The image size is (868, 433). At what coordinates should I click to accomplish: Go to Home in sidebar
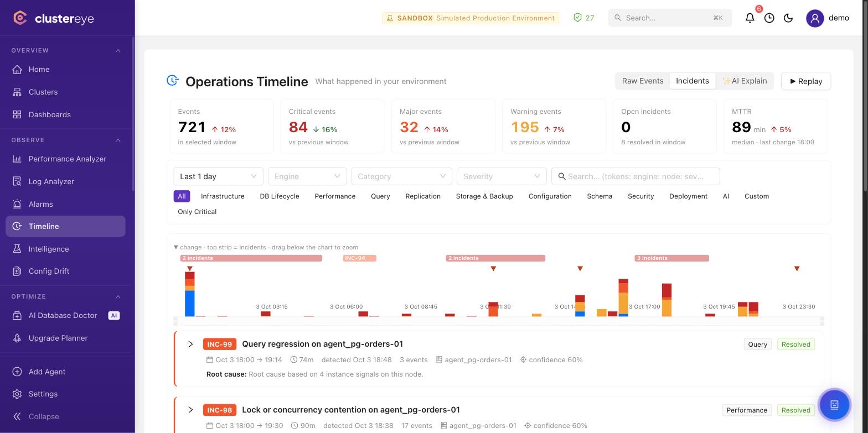click(x=65, y=69)
